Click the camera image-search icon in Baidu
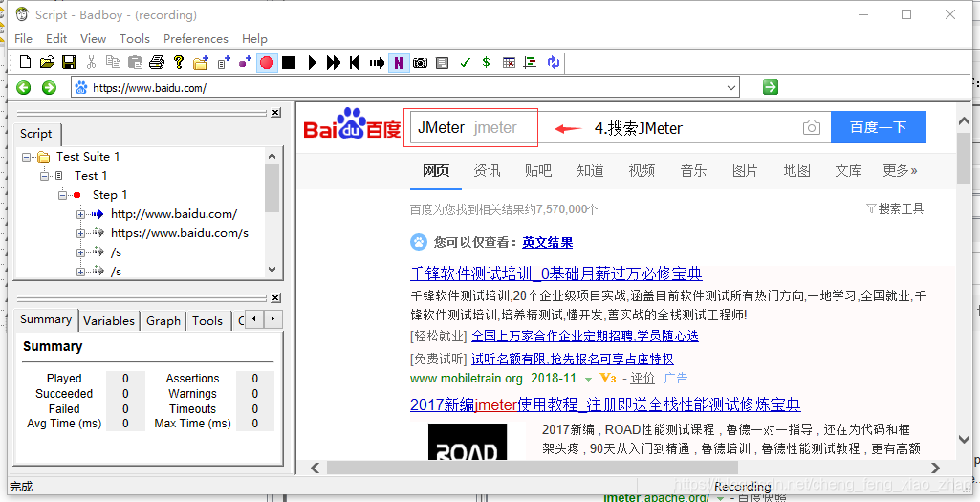 (812, 128)
